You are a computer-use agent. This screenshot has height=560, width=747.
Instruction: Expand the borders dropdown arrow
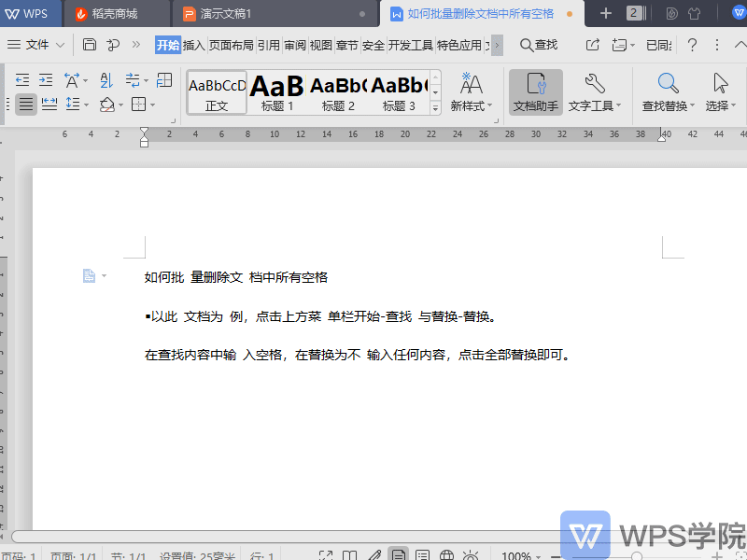(152, 105)
